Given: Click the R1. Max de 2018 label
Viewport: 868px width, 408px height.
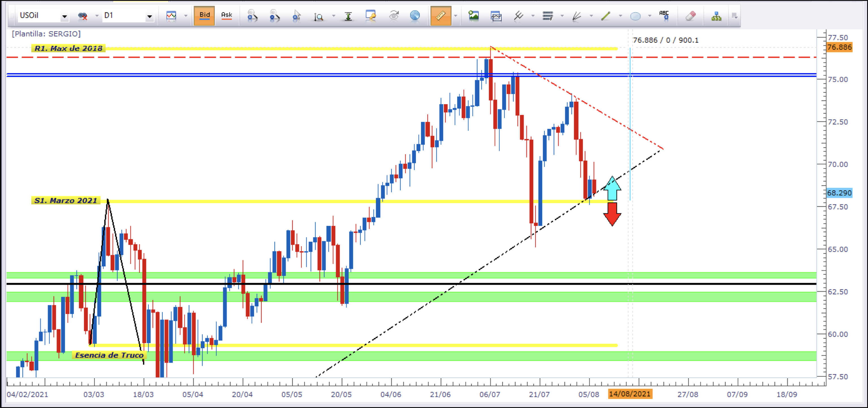Looking at the screenshot, I should [68, 48].
